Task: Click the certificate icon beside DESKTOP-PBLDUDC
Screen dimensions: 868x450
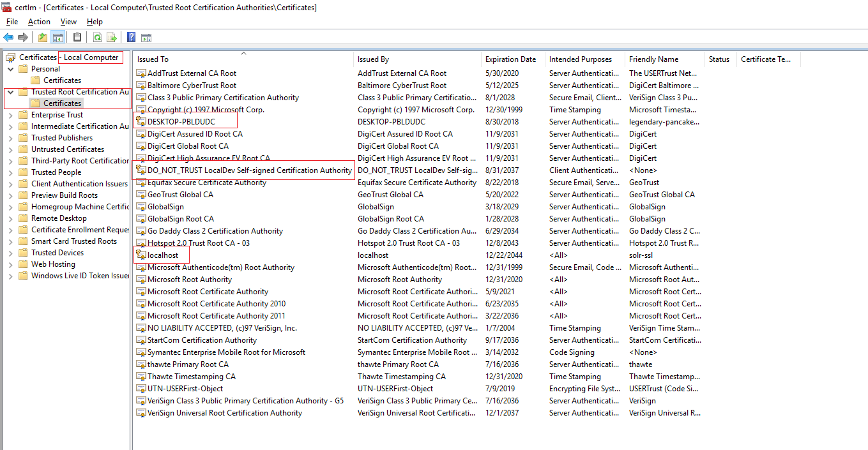Action: pos(141,121)
